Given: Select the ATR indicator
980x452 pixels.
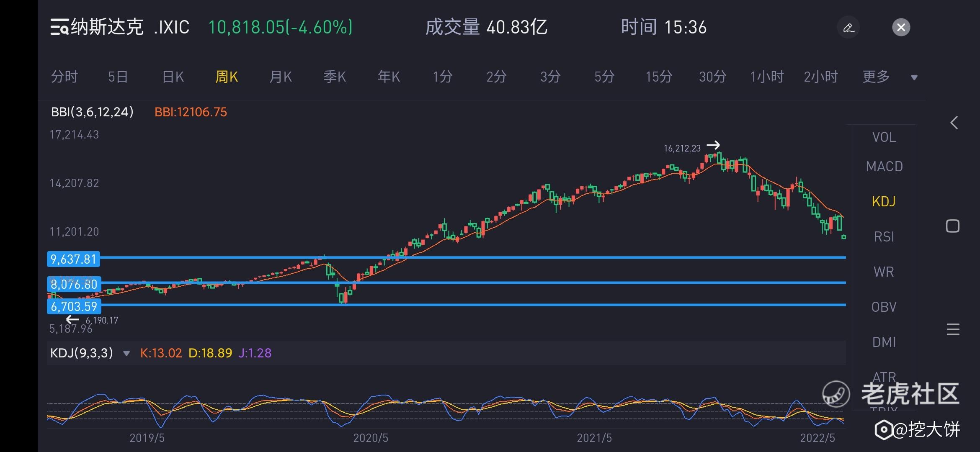Looking at the screenshot, I should click(x=884, y=377).
